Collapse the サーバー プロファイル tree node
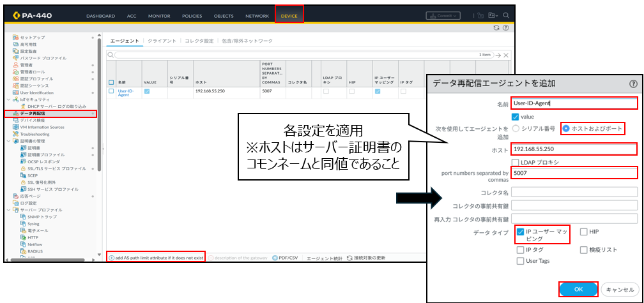The height and width of the screenshot is (303, 644). click(9, 210)
